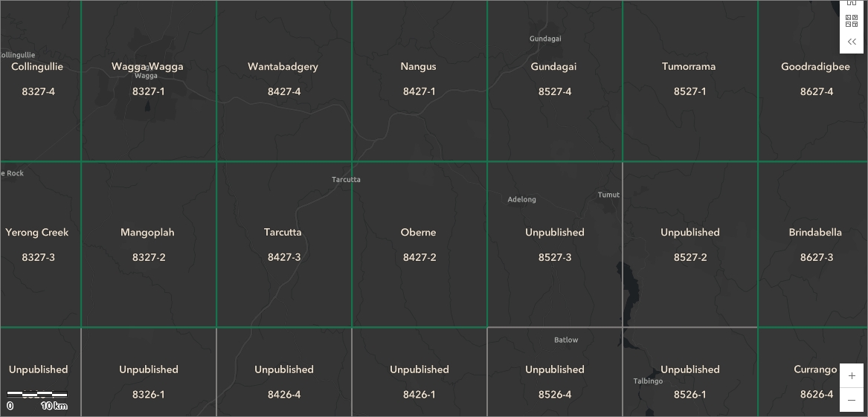Zoom out with the minus button
Screen dimensions: 868x417
pyautogui.click(x=852, y=400)
